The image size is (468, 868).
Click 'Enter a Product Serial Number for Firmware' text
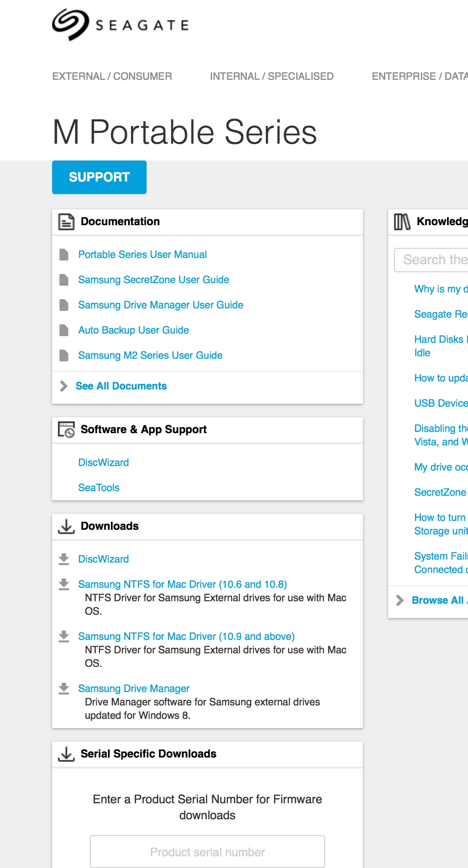pyautogui.click(x=208, y=799)
